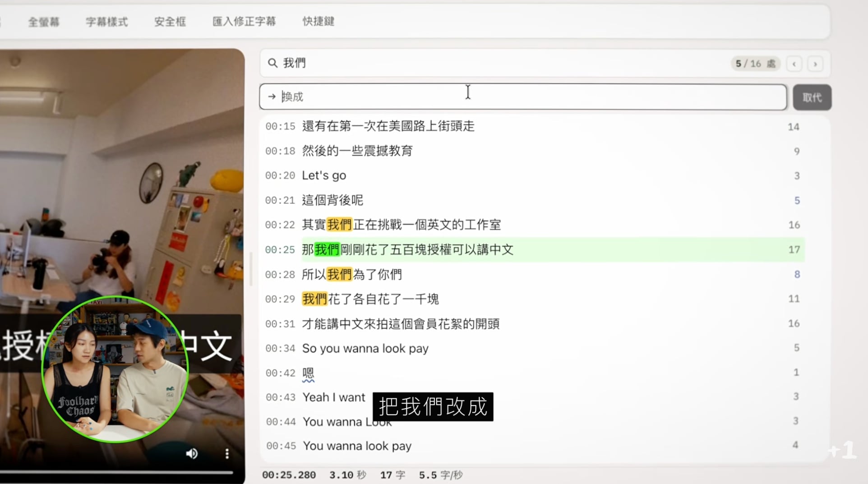Click the circular picture-in-picture webcam overlay
The image size is (868, 484).
tap(115, 369)
